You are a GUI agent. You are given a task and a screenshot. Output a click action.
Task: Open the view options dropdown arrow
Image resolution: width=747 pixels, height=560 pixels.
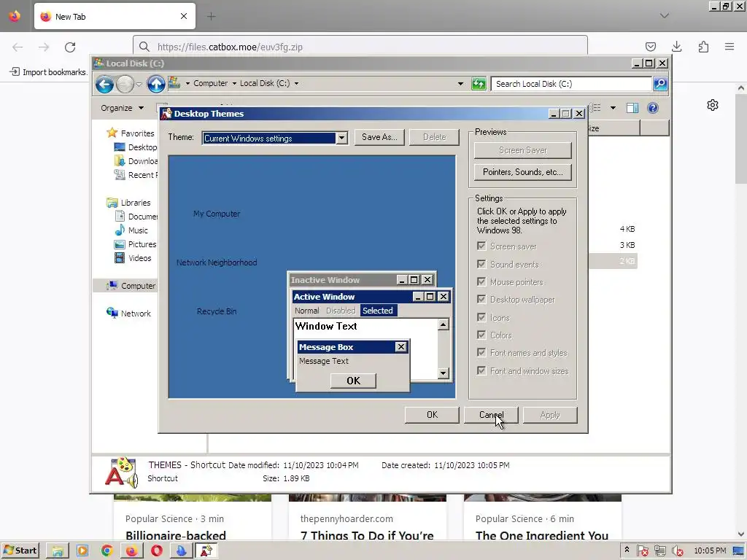tap(613, 108)
